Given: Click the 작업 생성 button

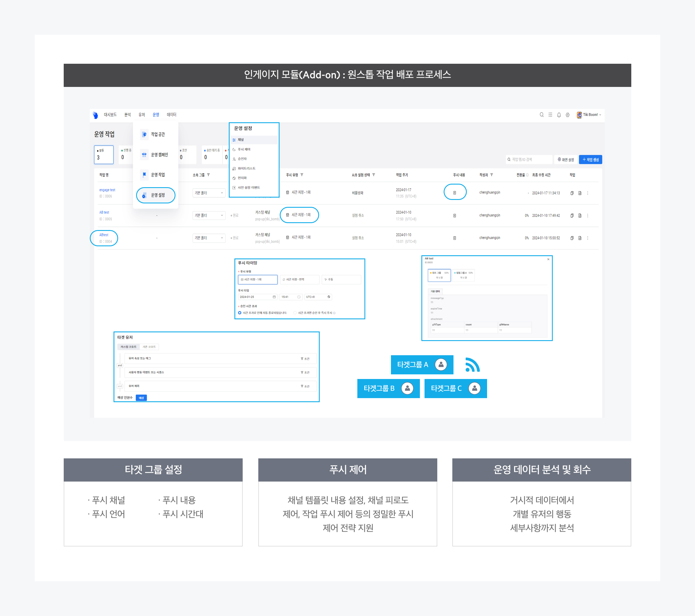Looking at the screenshot, I should pyautogui.click(x=590, y=160).
